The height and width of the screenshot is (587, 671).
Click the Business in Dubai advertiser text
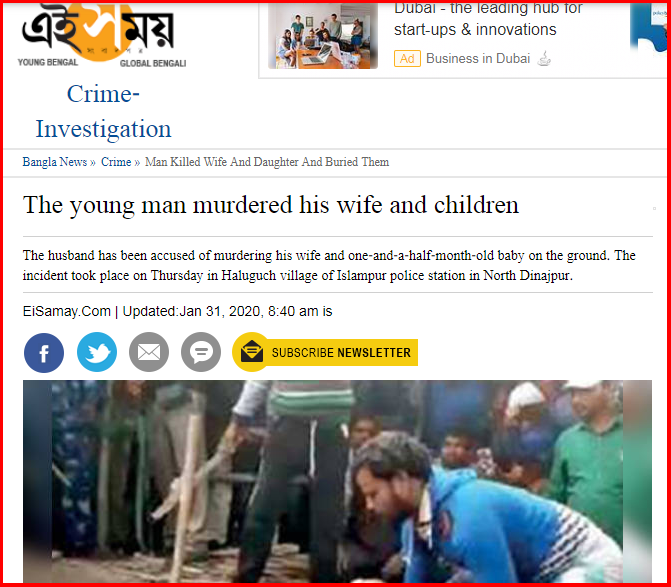coord(478,59)
